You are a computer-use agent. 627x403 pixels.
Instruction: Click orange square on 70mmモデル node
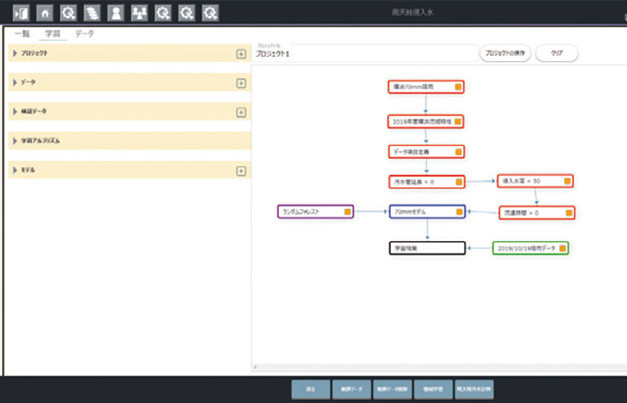(x=459, y=213)
